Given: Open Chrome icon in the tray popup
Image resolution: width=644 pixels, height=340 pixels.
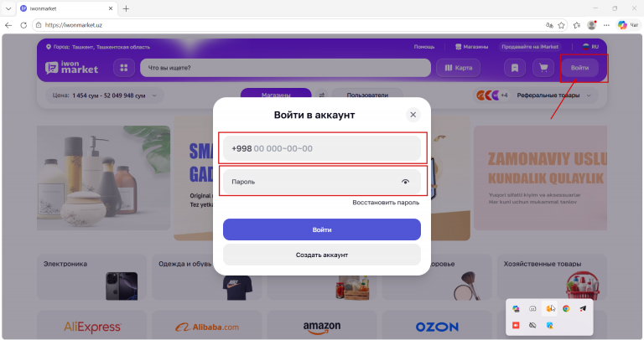Looking at the screenshot, I should (566, 308).
